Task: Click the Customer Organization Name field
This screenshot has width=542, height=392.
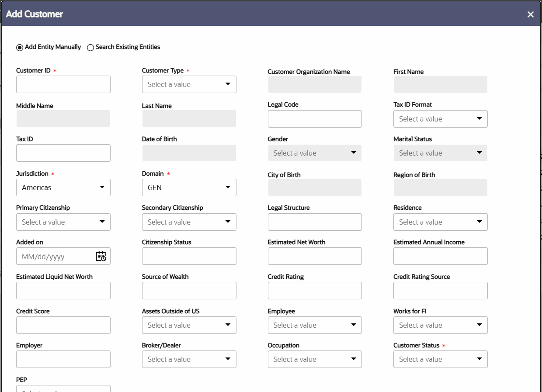Action: 315,84
